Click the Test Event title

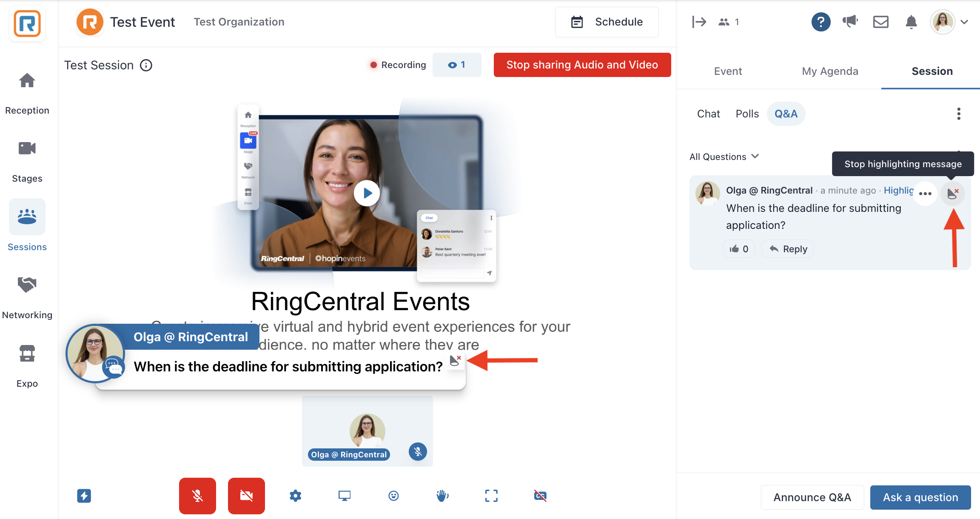click(x=142, y=22)
